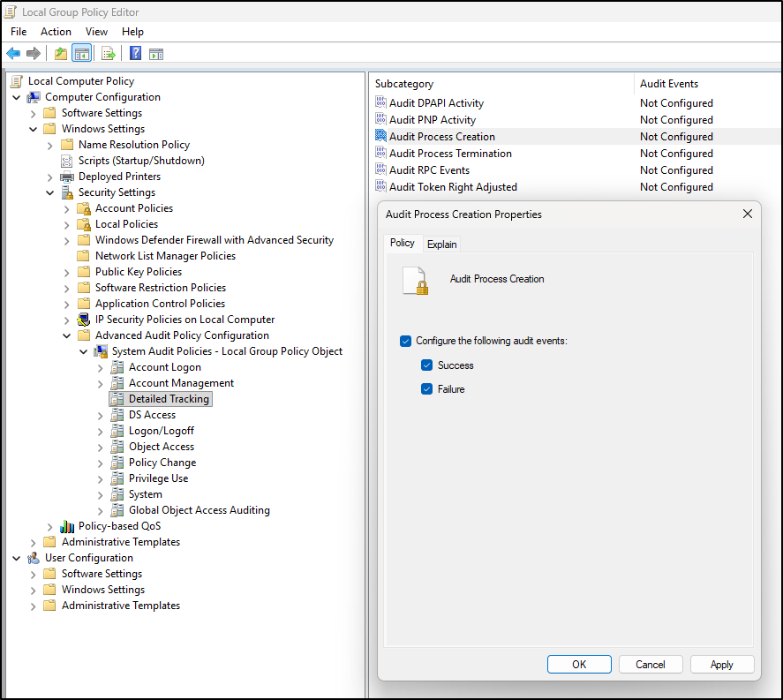Image resolution: width=783 pixels, height=700 pixels.
Task: Select the DS Access tree item
Action: (152, 415)
